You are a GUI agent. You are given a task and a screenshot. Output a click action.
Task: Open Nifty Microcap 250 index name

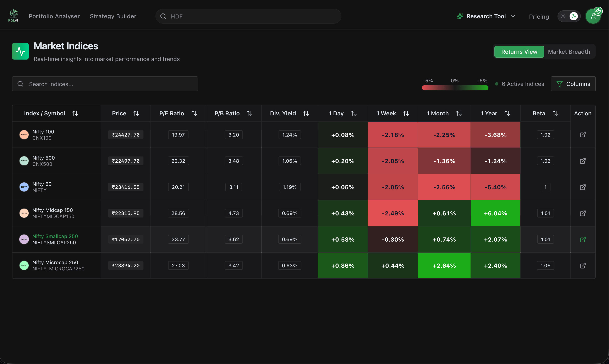[x=55, y=263]
